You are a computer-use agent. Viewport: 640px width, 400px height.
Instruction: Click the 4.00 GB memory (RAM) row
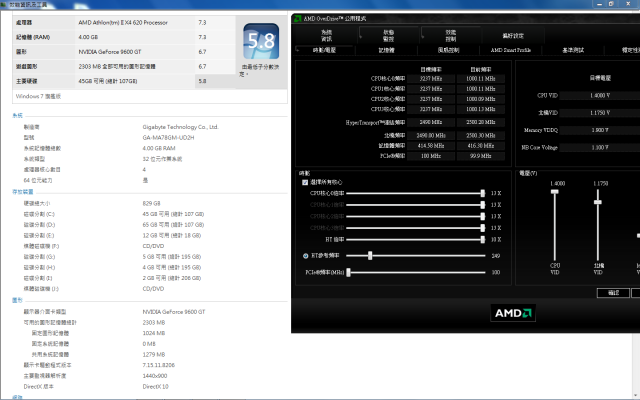point(124,37)
